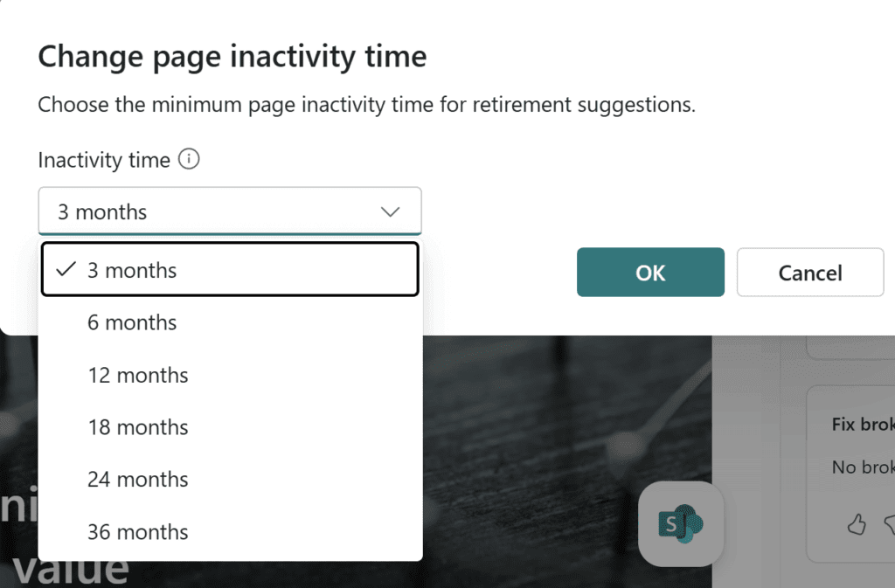The width and height of the screenshot is (895, 588).
Task: Click the Inactivity time info icon
Action: pos(189,160)
